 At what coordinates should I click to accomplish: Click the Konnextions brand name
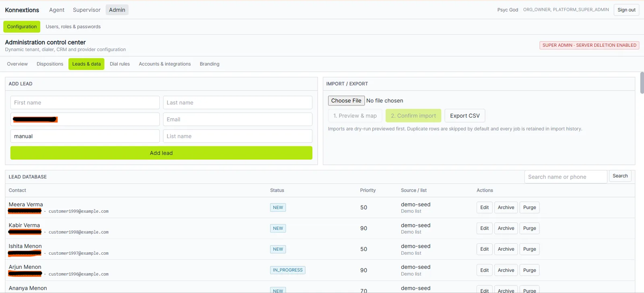coord(22,10)
